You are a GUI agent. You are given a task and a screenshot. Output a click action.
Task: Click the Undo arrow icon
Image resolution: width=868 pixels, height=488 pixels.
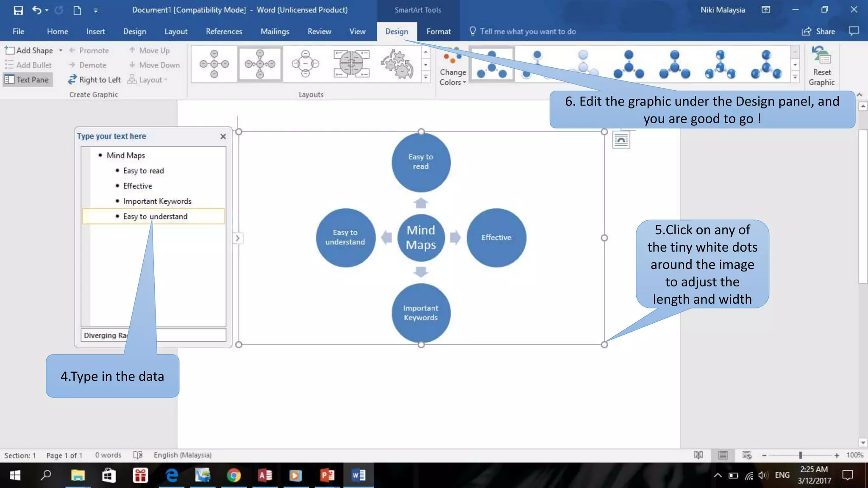[x=36, y=10]
